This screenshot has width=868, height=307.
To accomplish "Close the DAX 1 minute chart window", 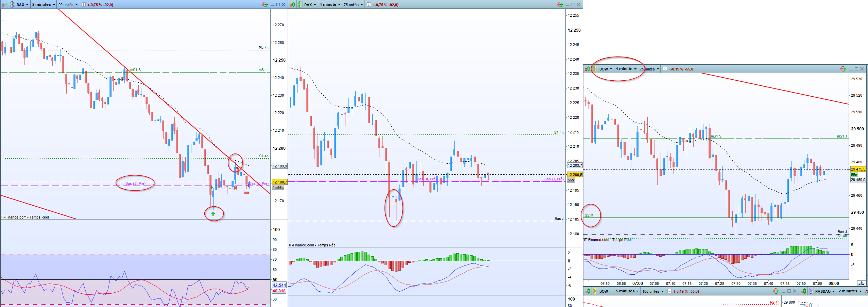I will click(x=579, y=4).
